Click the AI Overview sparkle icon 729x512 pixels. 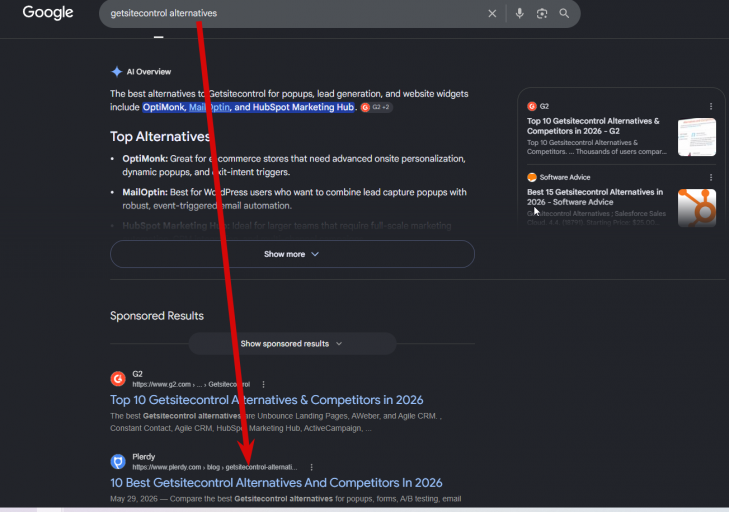tap(117, 72)
